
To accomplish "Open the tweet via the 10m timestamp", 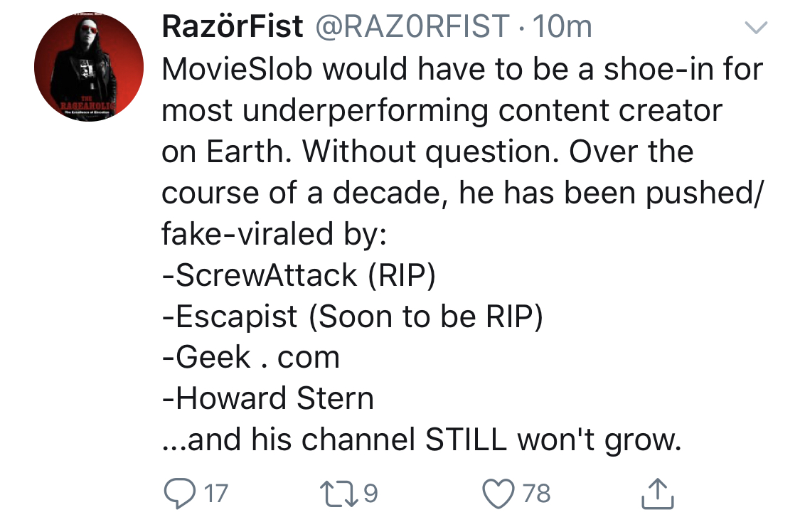I will pyautogui.click(x=562, y=26).
